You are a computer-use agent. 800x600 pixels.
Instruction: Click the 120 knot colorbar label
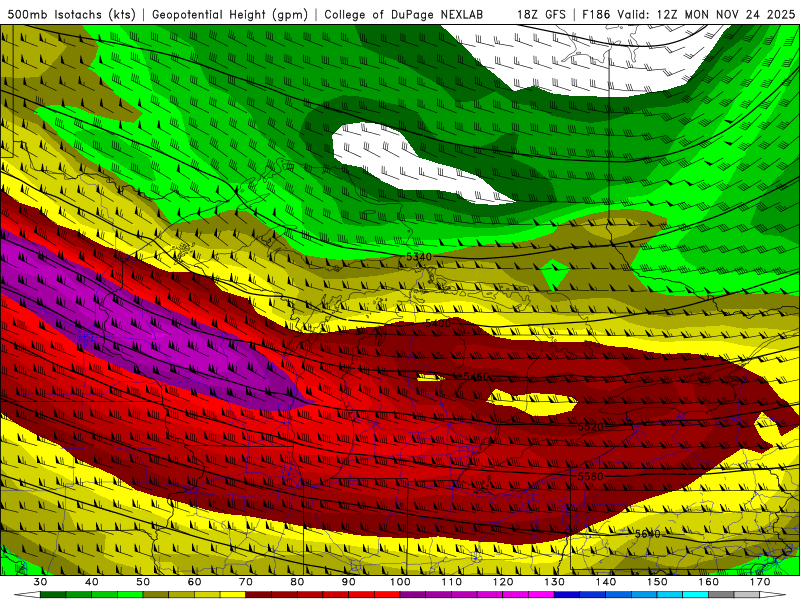pyautogui.click(x=503, y=582)
